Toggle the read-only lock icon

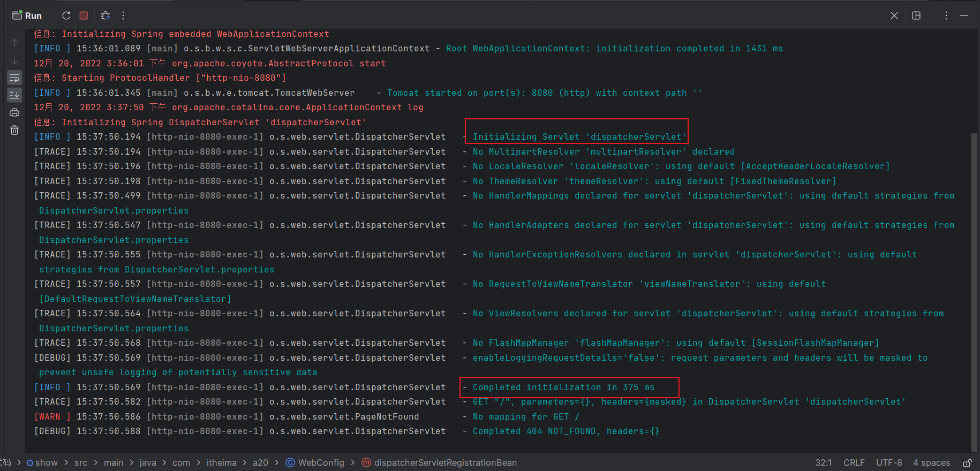point(967,462)
